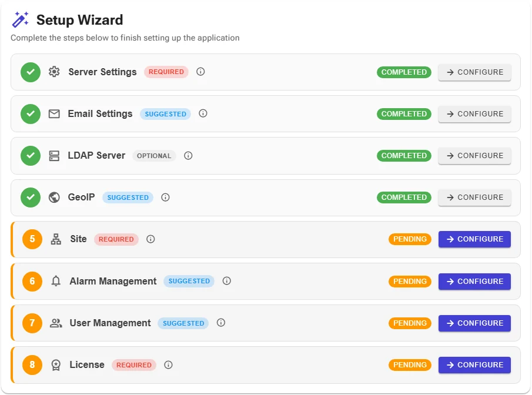Click the orange step 7 circle
The width and height of the screenshot is (532, 395).
tap(32, 323)
